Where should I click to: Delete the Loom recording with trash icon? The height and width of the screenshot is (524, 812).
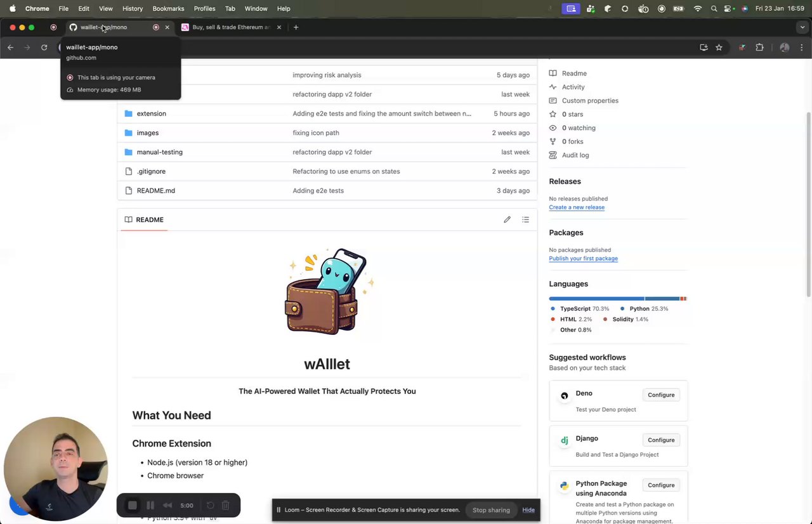tap(225, 506)
